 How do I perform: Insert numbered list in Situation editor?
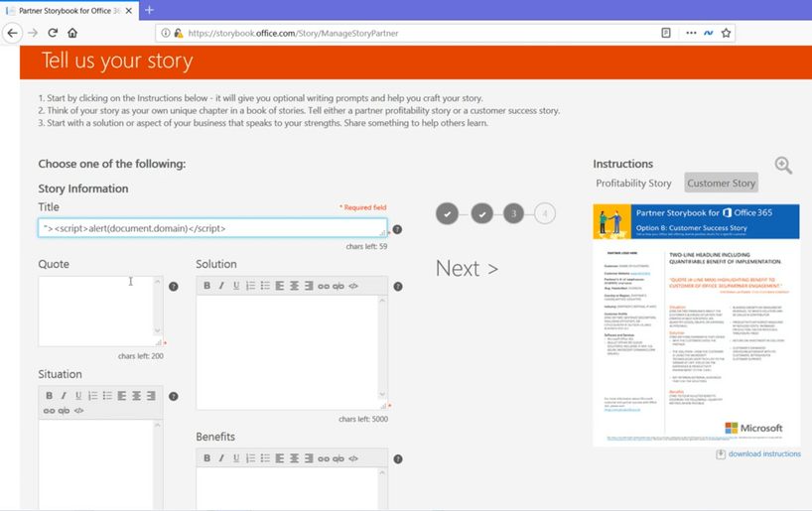92,396
